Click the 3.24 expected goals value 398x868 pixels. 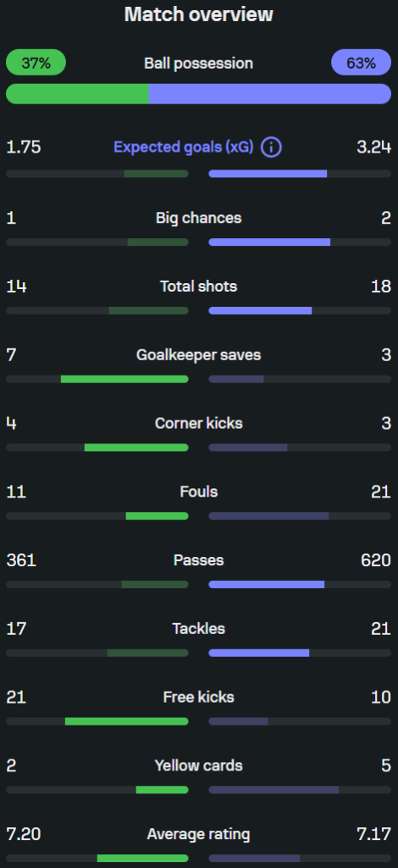point(373,147)
